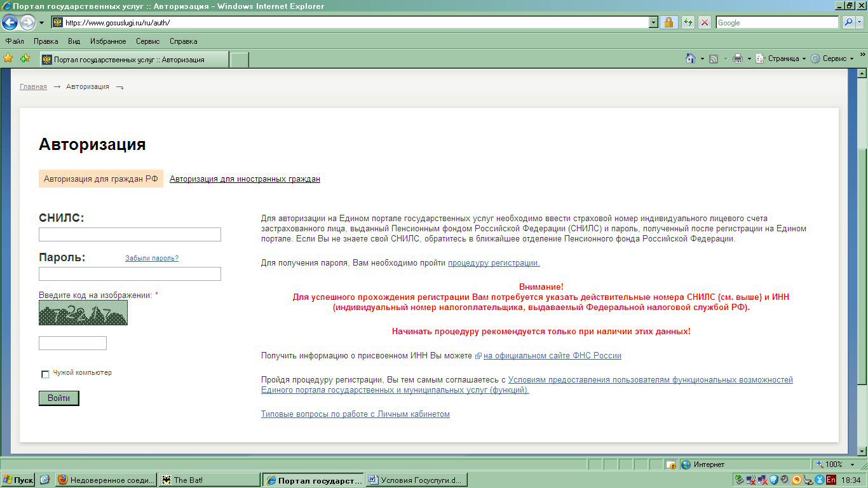This screenshot has width=868, height=488.
Task: Open the recent pages dropdown beside Forward
Action: (x=42, y=22)
